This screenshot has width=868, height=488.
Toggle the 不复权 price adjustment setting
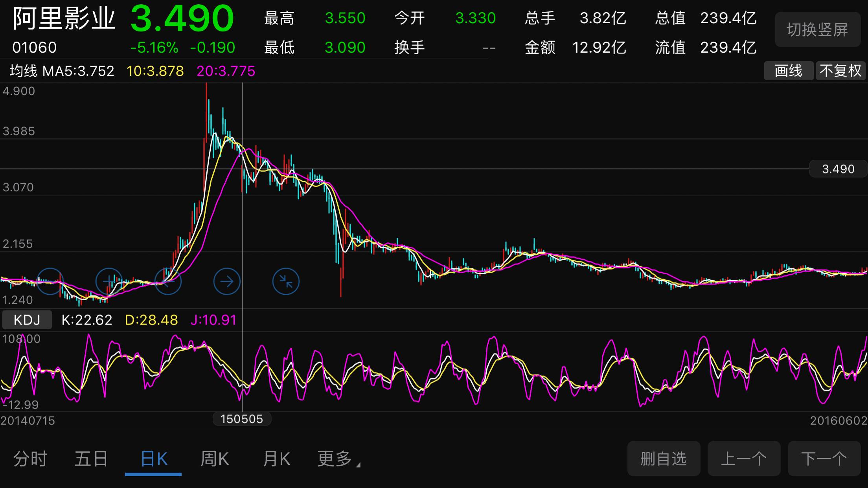coord(840,71)
